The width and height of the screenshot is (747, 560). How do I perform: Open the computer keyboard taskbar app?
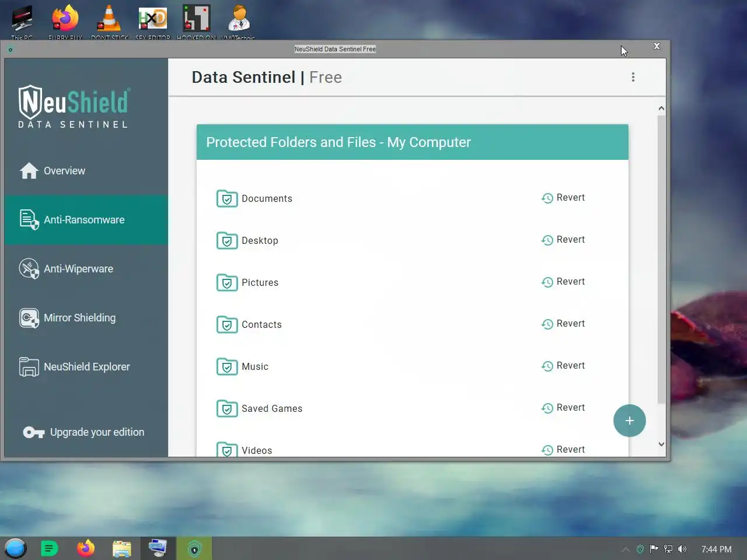coord(158,548)
